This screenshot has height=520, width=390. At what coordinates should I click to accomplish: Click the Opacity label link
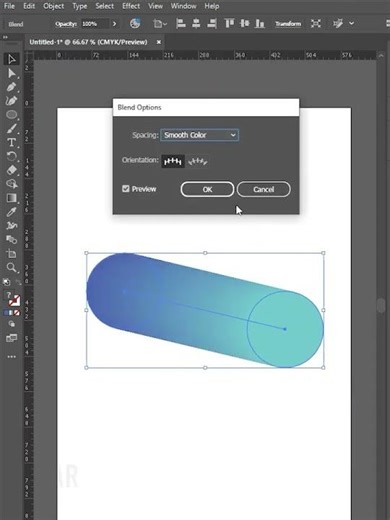(66, 24)
